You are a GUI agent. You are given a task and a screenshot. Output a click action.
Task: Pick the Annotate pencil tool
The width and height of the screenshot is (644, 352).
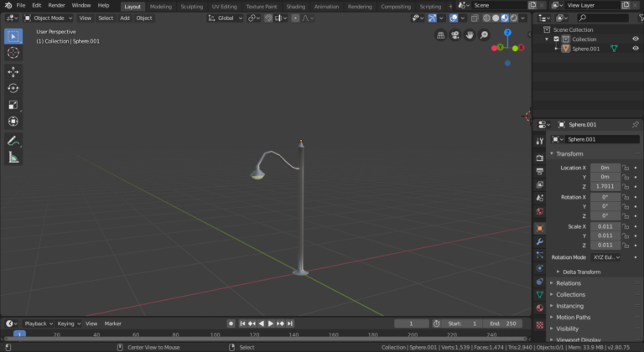[13, 140]
